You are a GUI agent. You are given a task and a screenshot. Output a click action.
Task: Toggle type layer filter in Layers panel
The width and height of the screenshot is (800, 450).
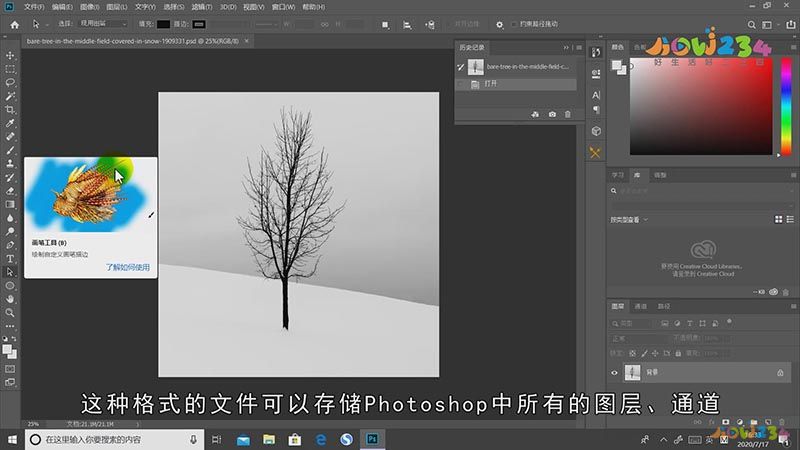(690, 323)
